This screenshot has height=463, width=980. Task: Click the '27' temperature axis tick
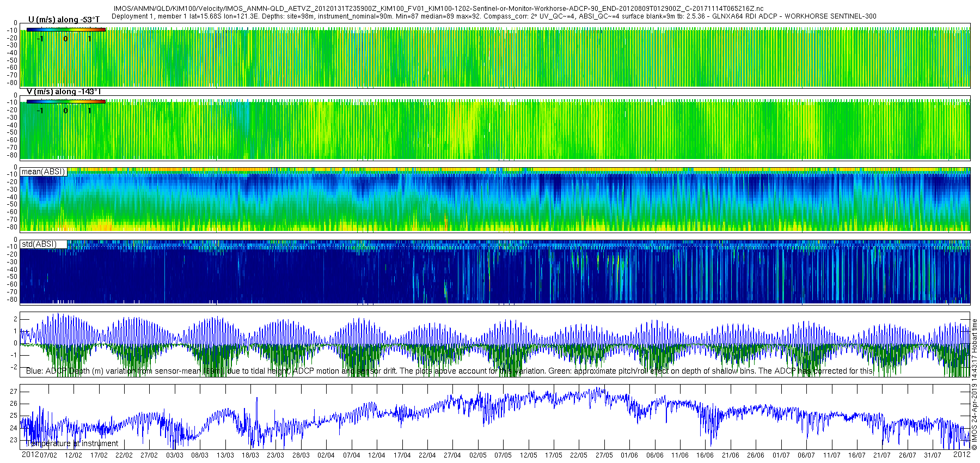tap(14, 392)
